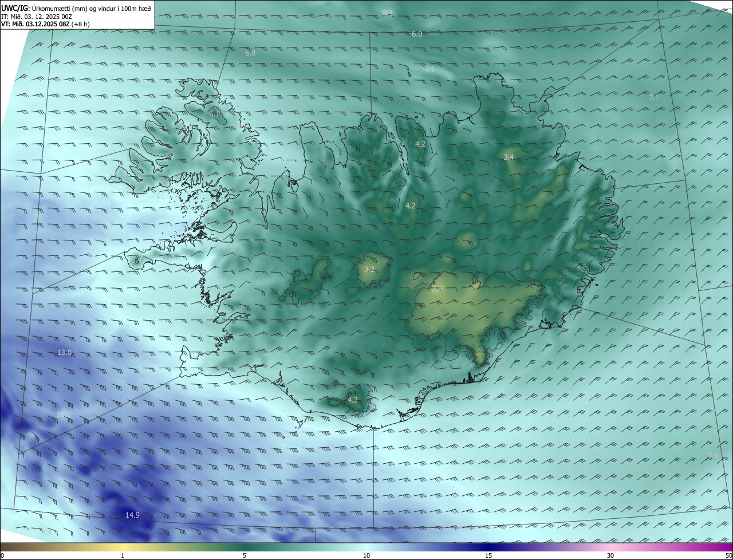Screen dimensions: 733x560
Task: Click the '50' tick on the colour scale
Action: tap(728, 556)
